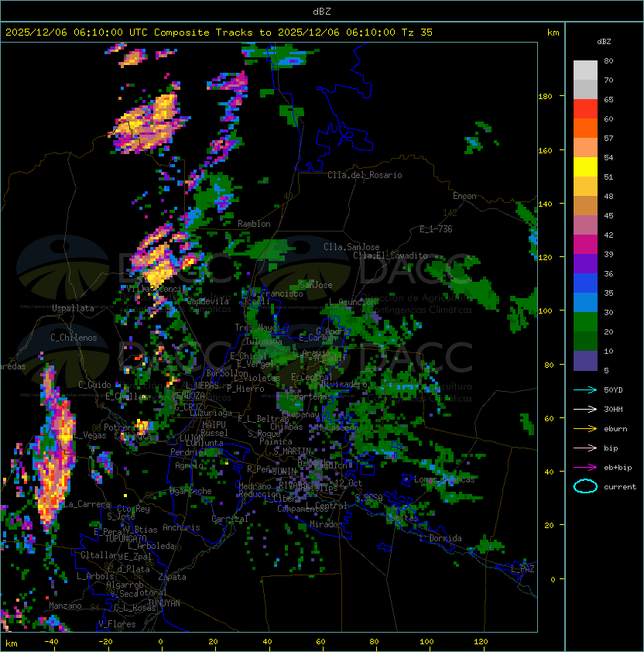This screenshot has width=644, height=652.
Task: Click the 'Manzano' map label
Action: [65, 606]
